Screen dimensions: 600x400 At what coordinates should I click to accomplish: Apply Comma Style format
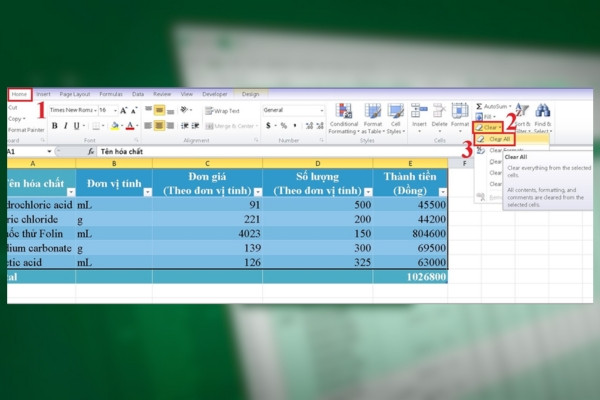tap(295, 126)
